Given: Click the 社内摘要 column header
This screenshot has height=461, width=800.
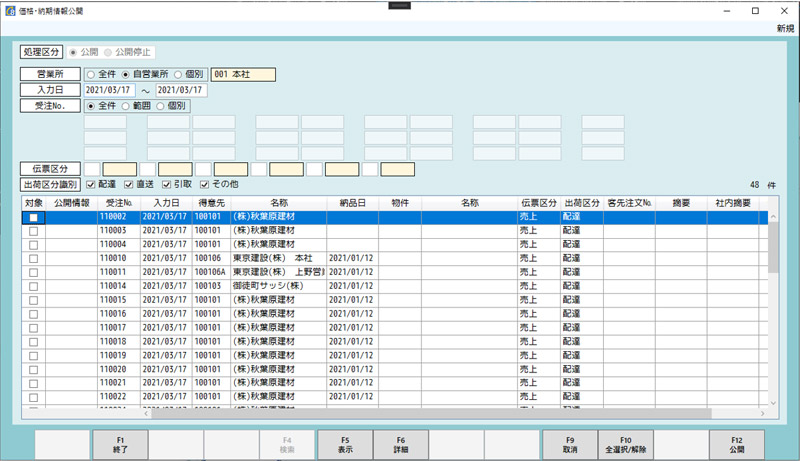Looking at the screenshot, I should [x=733, y=203].
